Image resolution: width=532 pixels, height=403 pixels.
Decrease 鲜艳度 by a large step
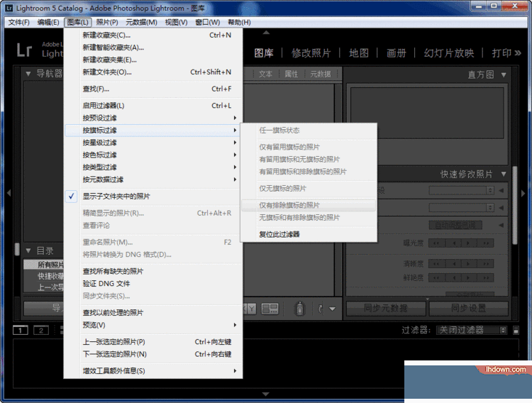(437, 277)
